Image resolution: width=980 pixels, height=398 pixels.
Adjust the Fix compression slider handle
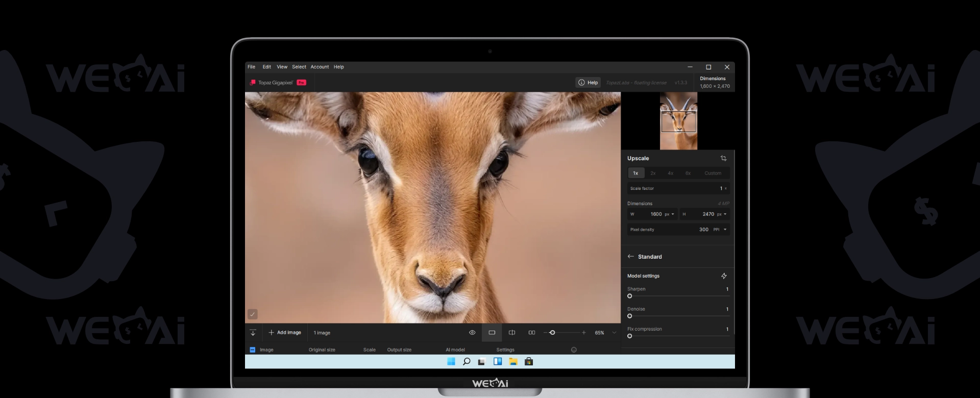630,336
